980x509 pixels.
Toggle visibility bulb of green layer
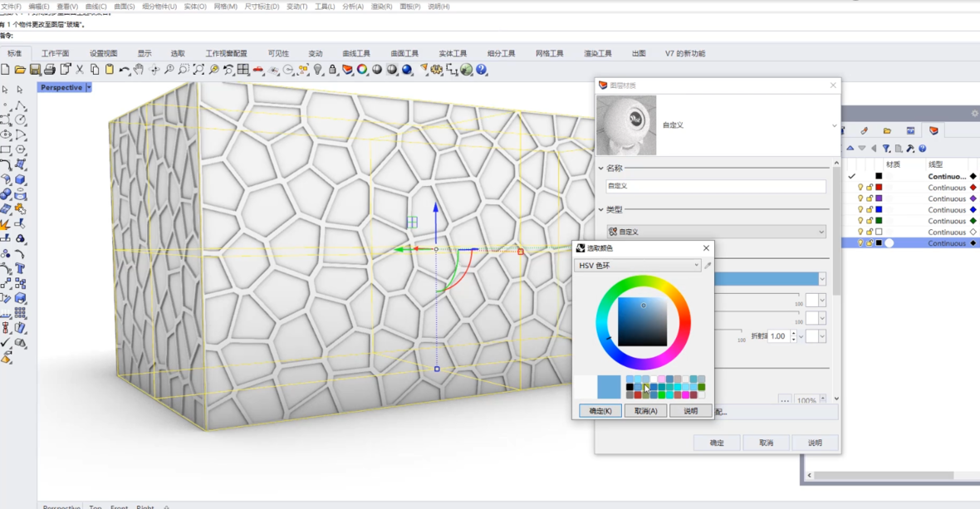point(860,221)
